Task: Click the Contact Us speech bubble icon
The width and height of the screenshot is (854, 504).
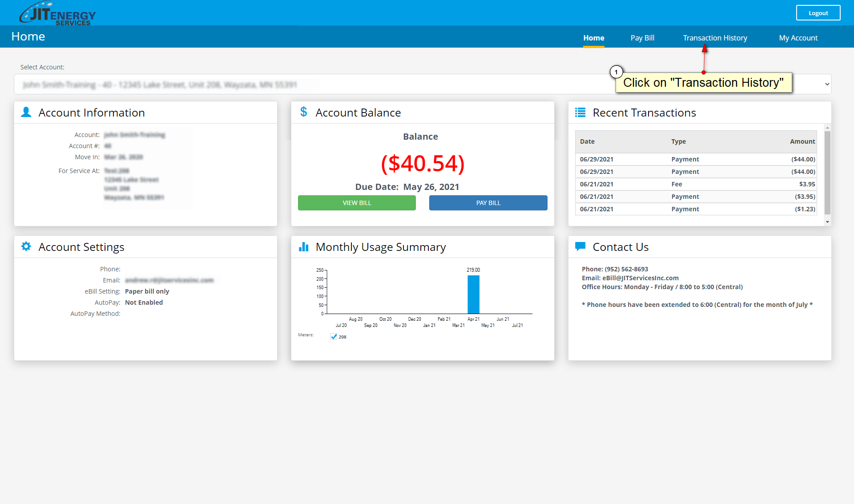Action: tap(580, 246)
